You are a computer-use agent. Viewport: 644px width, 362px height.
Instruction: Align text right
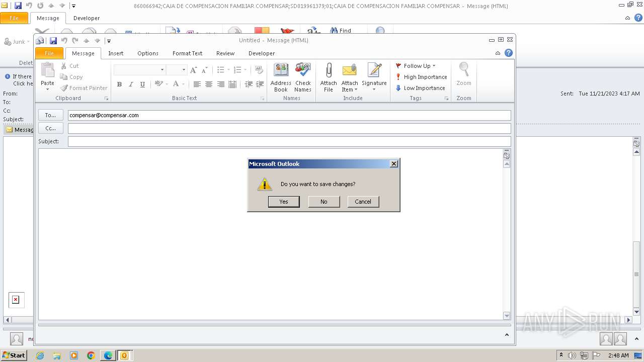tap(220, 84)
